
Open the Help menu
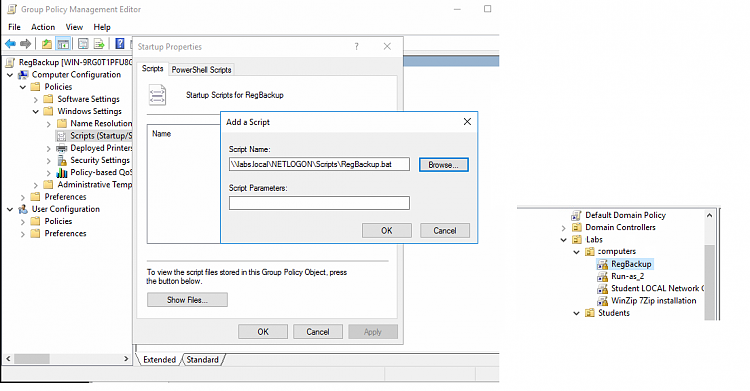102,27
